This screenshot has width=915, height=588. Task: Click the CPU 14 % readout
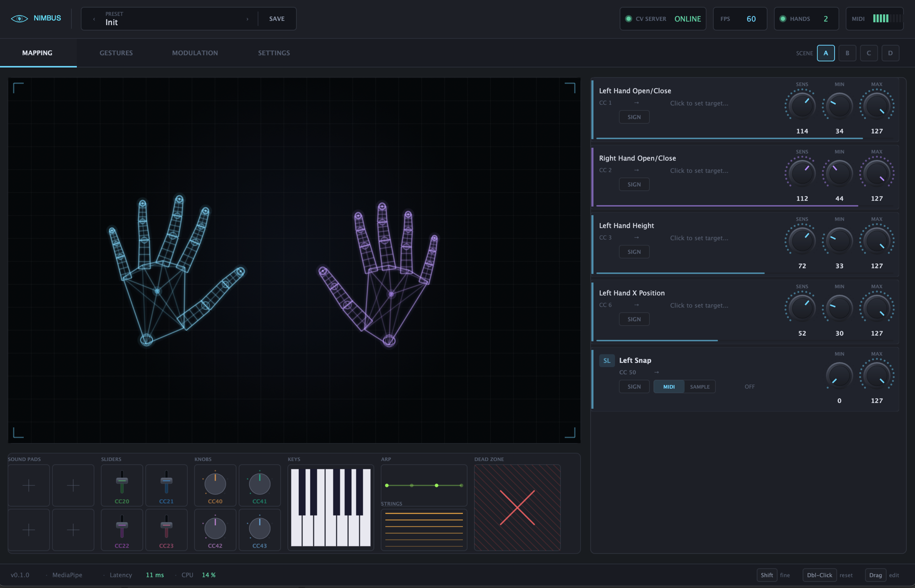point(199,575)
